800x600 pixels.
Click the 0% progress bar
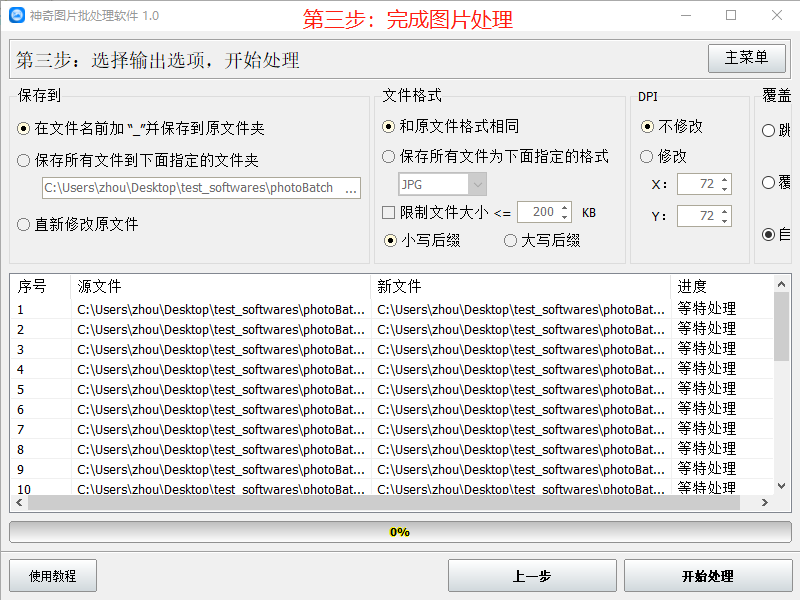click(x=400, y=532)
